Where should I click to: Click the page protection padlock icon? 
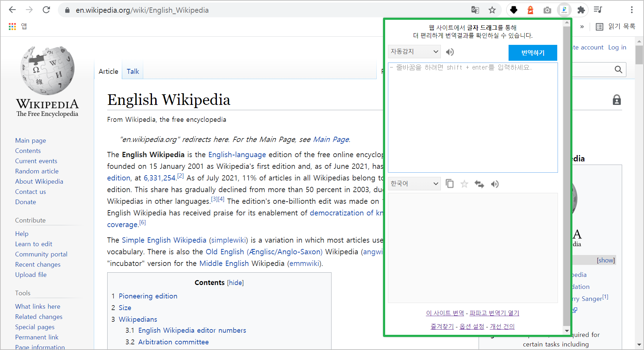(x=616, y=100)
